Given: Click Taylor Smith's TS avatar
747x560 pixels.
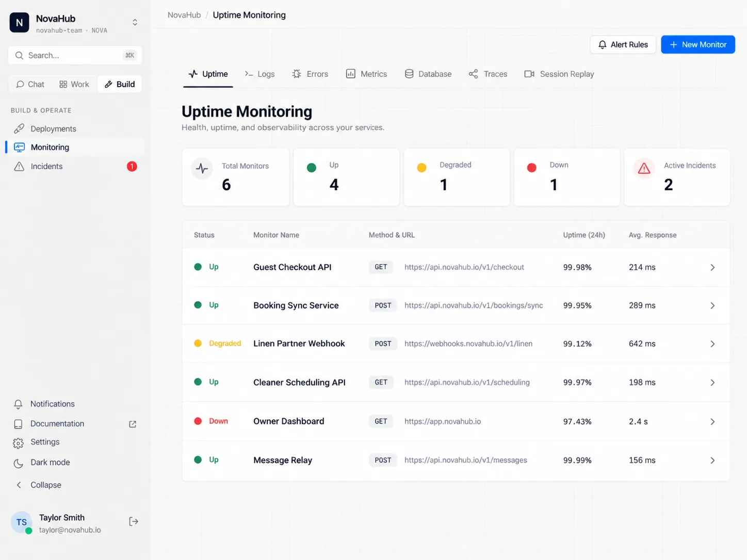Looking at the screenshot, I should [22, 522].
